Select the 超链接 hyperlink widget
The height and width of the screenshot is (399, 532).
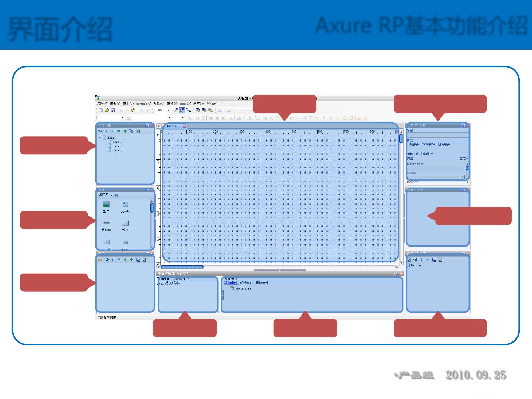106,223
